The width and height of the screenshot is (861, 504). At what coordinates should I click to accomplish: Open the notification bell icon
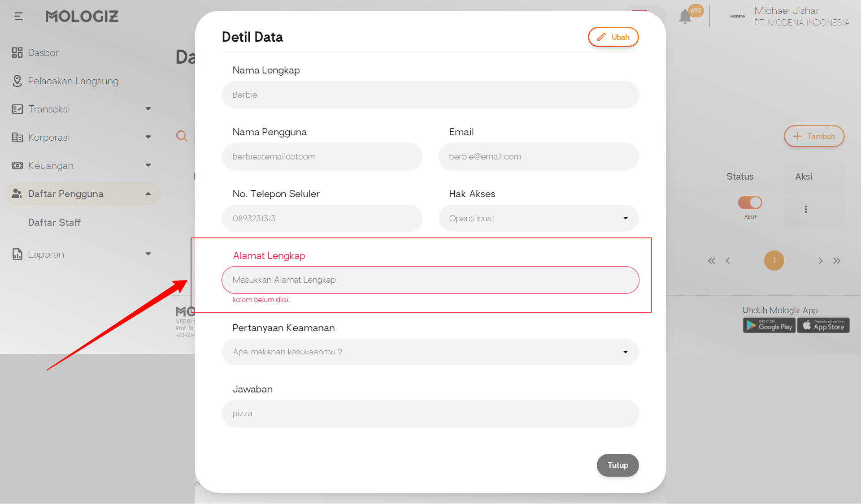pos(685,17)
